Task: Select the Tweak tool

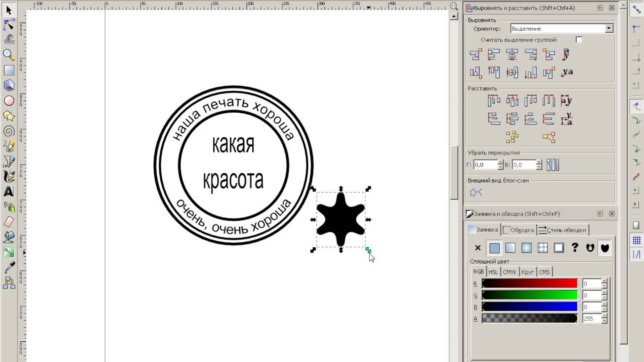Action: point(9,40)
